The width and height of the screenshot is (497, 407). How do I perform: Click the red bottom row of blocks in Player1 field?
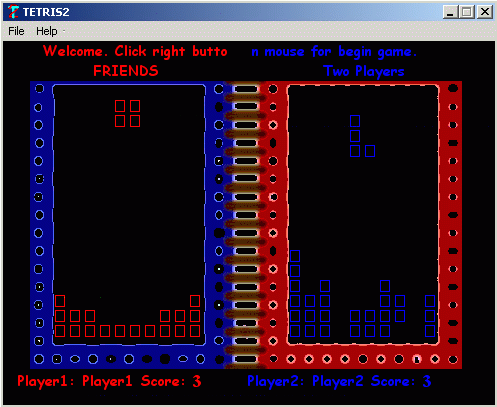(127, 331)
